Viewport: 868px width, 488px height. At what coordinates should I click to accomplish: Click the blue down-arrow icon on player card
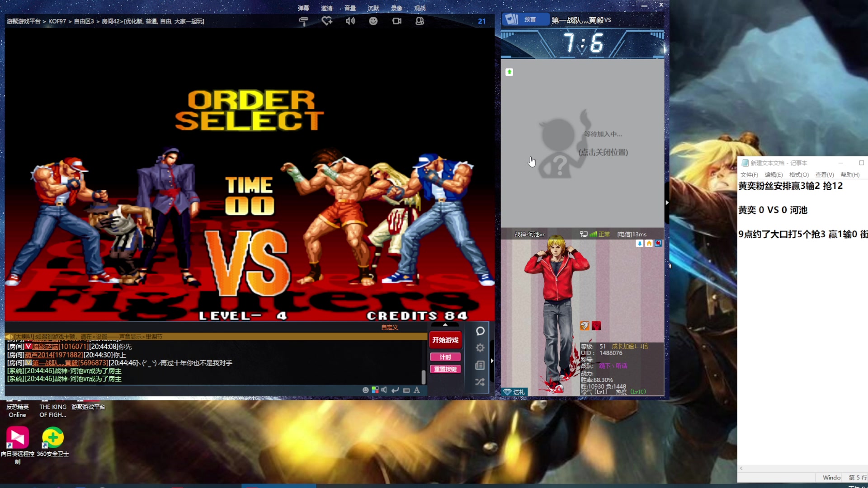point(640,244)
